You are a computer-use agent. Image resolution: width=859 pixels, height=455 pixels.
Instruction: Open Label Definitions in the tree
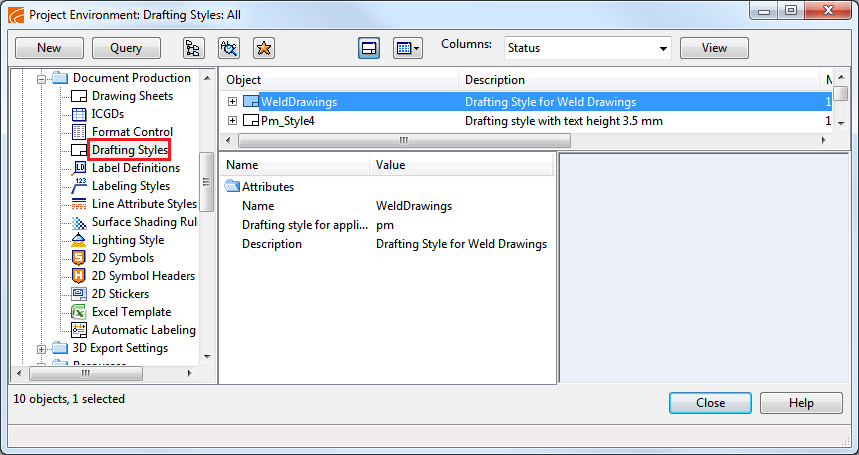coord(135,168)
